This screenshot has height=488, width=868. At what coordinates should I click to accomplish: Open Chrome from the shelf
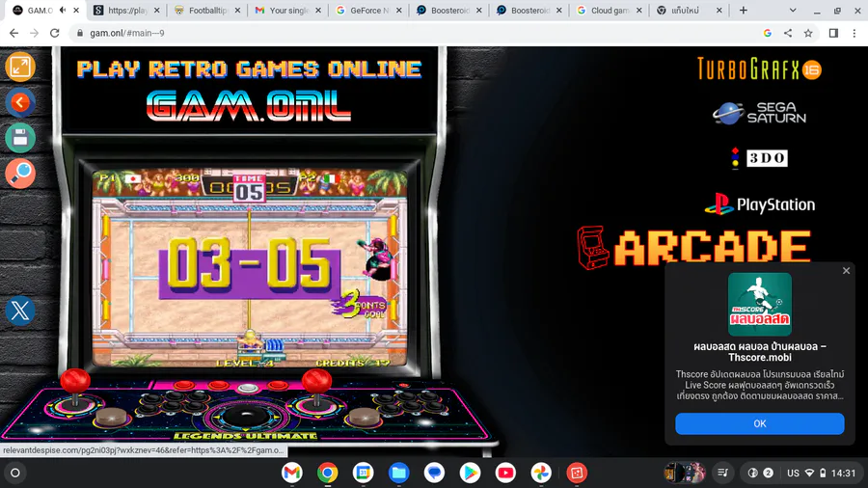click(x=327, y=474)
